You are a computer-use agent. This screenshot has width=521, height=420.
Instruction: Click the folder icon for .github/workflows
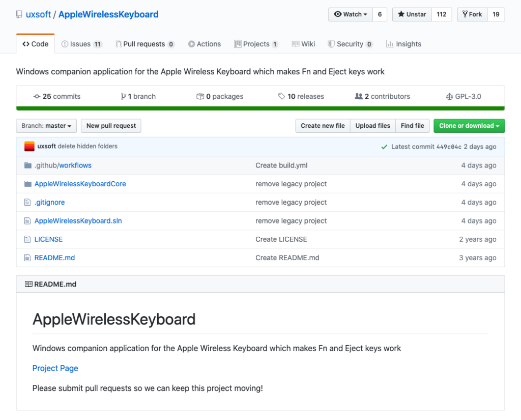[28, 165]
